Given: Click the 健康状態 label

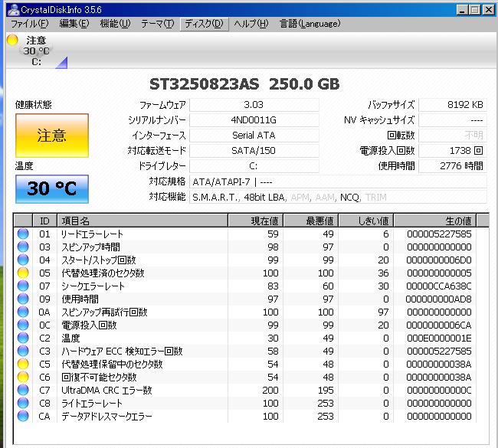Looking at the screenshot, I should click(34, 104).
